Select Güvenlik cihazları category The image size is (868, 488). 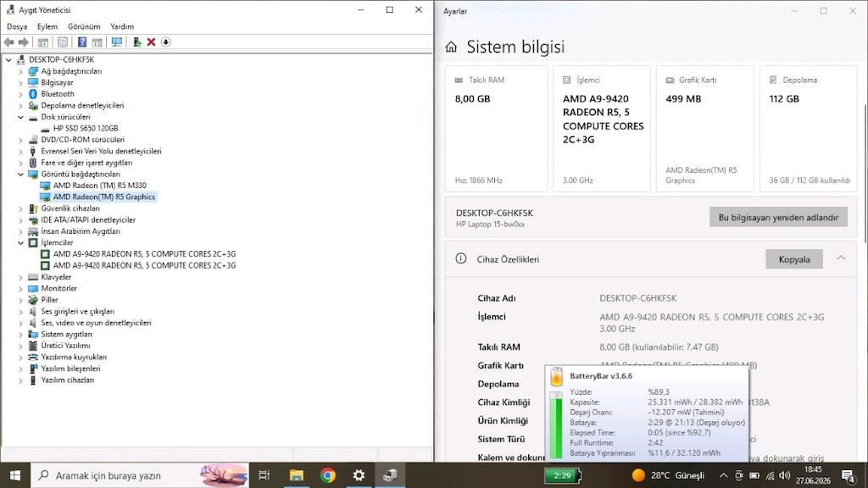70,208
